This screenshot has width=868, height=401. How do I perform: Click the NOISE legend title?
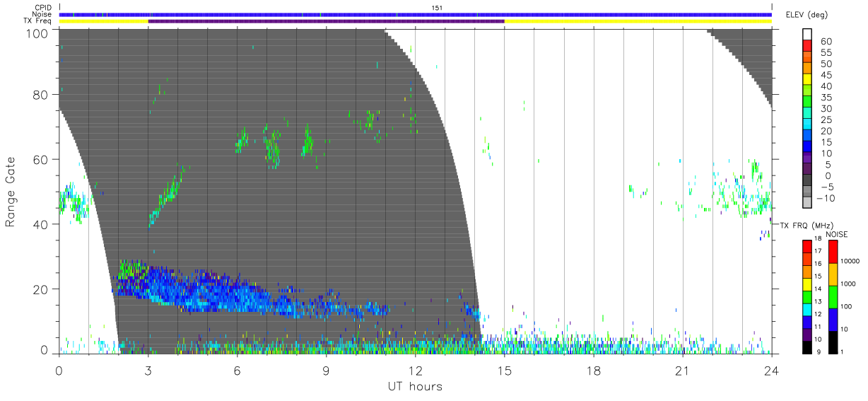[837, 234]
